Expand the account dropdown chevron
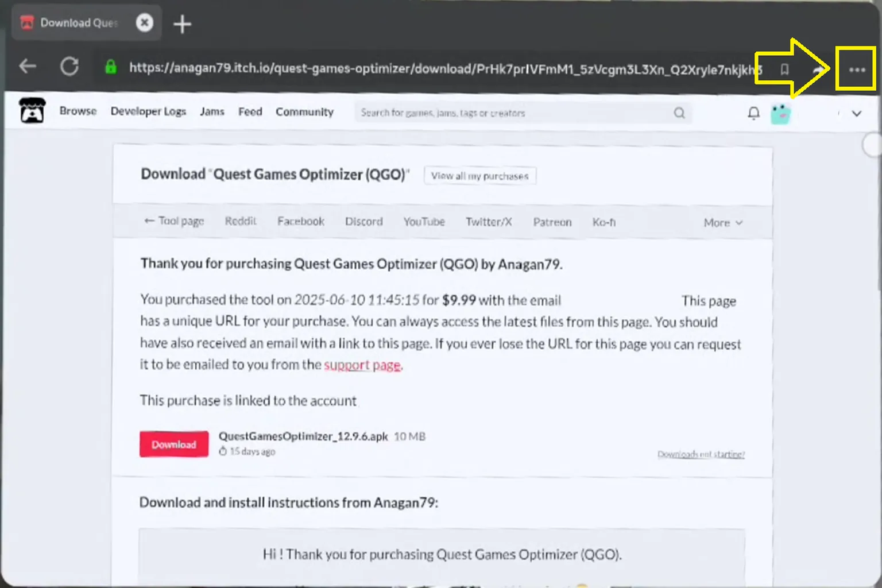882x588 pixels. 857,114
